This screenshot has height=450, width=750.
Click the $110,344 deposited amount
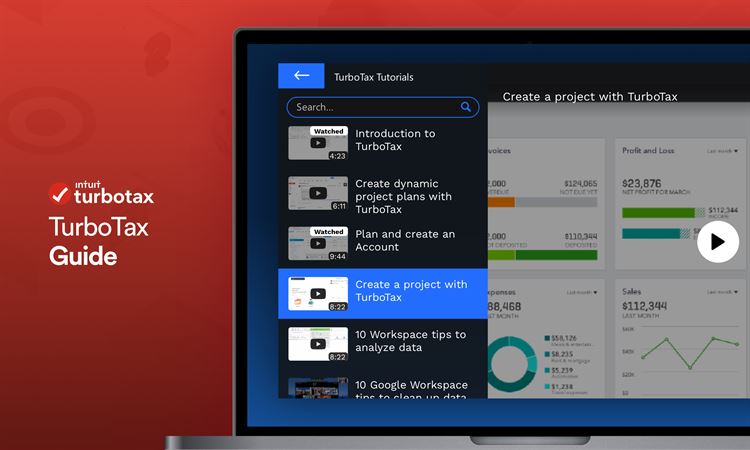pyautogui.click(x=581, y=236)
